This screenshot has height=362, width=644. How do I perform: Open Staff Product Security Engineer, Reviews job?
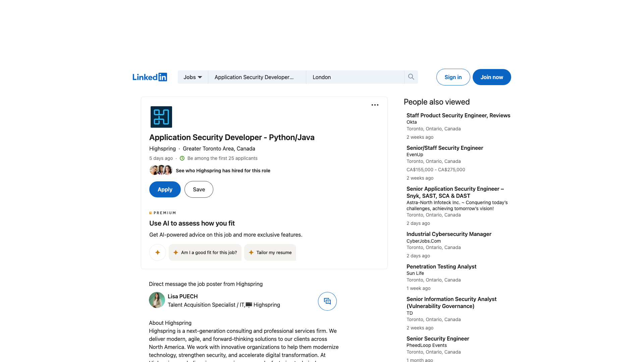coord(458,115)
